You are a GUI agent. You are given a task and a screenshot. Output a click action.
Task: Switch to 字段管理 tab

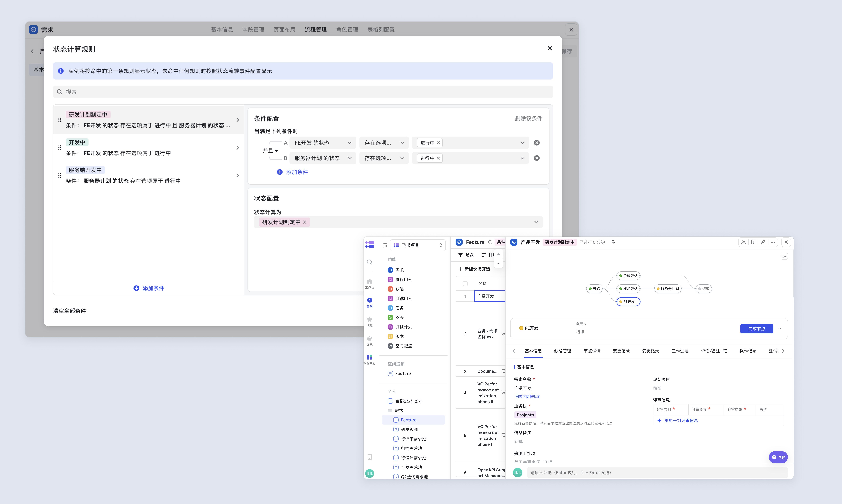[x=253, y=30]
